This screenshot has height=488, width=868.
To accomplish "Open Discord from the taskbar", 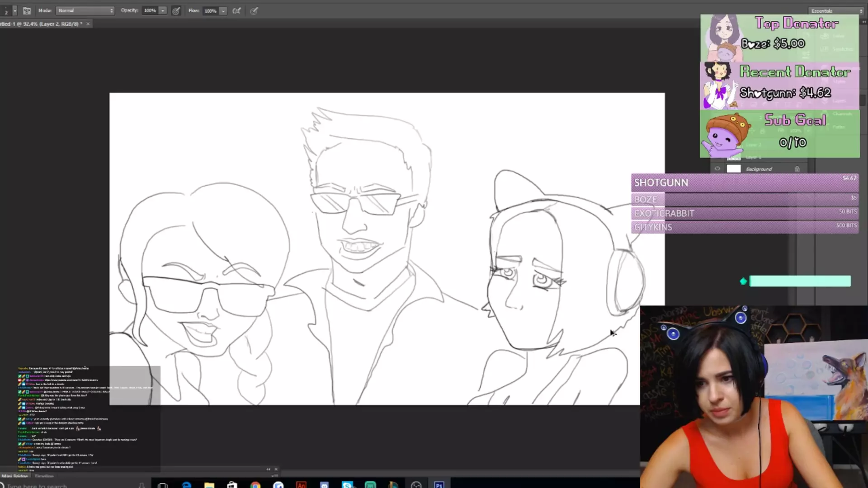I will pyautogui.click(x=324, y=485).
